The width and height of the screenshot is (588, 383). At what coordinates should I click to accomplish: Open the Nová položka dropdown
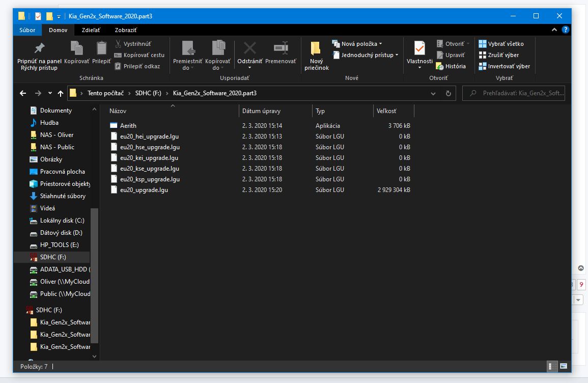tap(357, 44)
